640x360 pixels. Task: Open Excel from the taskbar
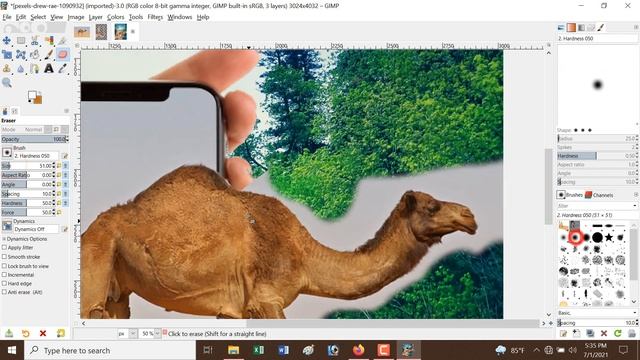click(258, 350)
